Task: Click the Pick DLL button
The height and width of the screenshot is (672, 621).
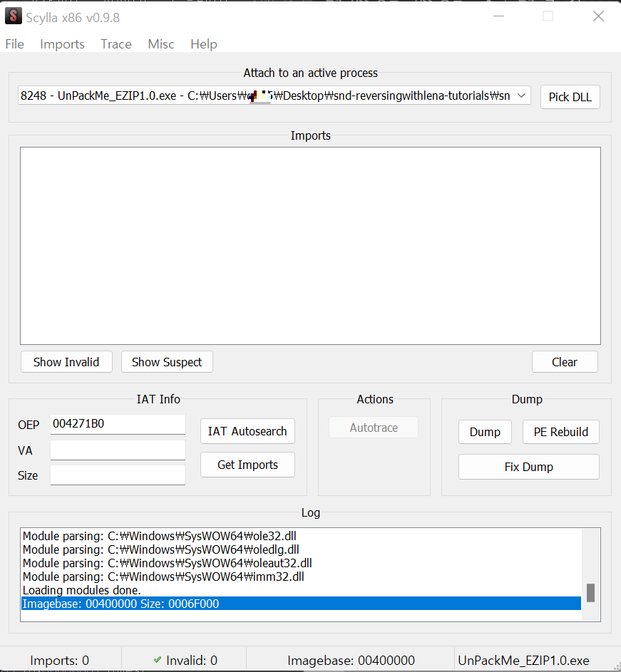Action: (570, 97)
